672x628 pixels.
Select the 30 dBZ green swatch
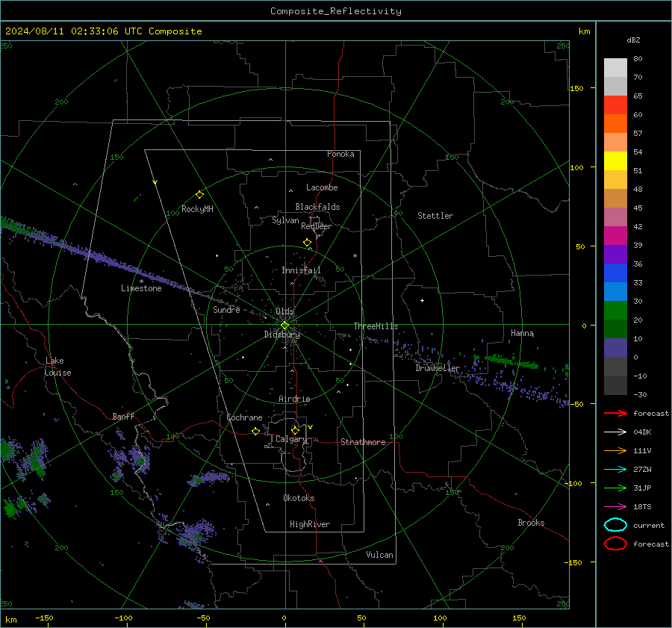tap(615, 310)
